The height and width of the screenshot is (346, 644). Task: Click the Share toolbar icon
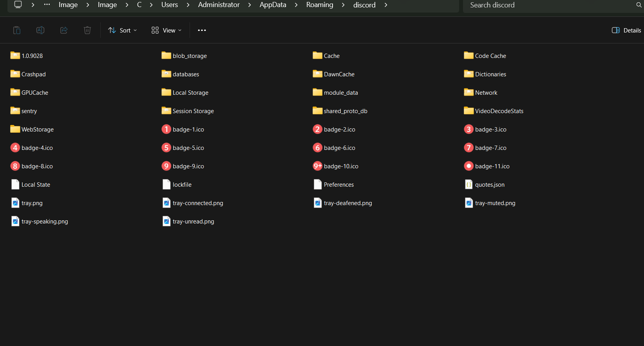(x=64, y=30)
